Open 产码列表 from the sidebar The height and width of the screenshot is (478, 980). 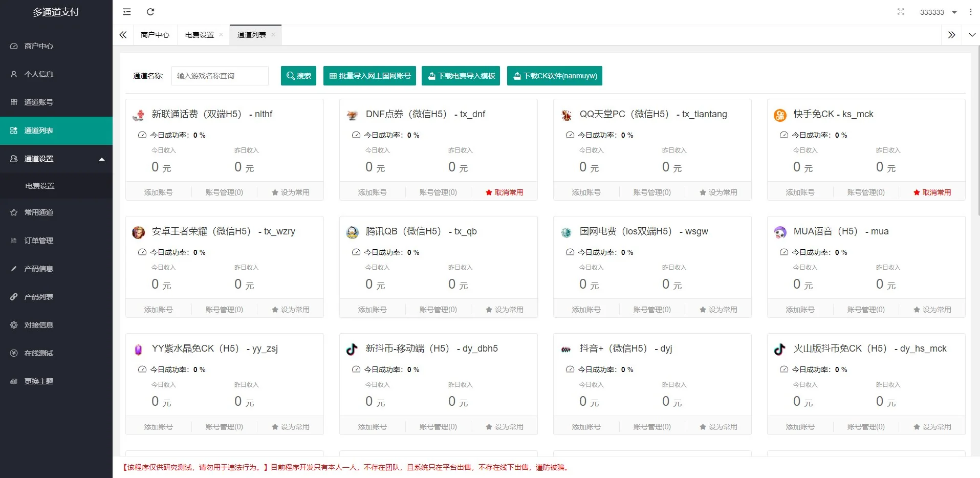point(37,296)
